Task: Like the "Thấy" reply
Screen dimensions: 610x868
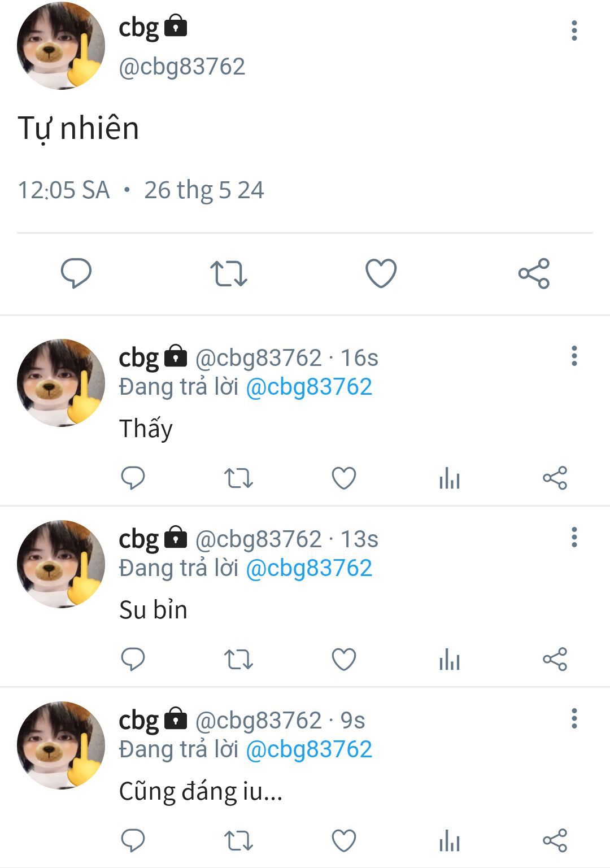Action: click(x=344, y=478)
